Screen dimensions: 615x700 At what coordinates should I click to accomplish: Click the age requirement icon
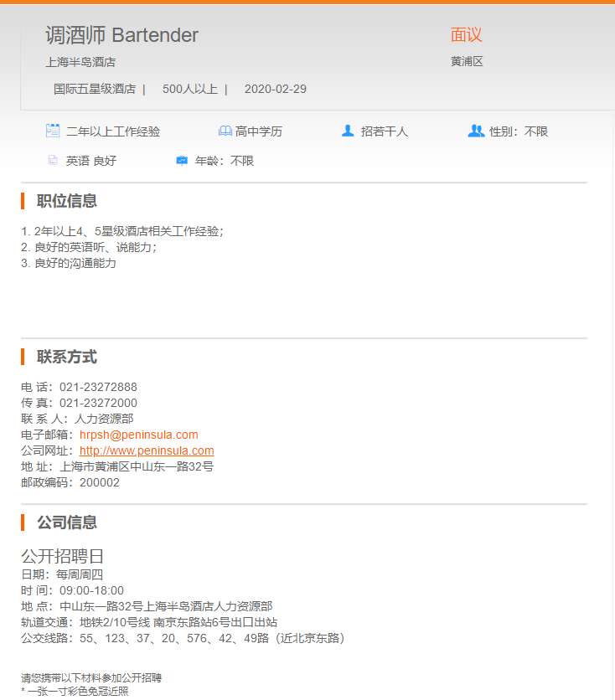(182, 161)
